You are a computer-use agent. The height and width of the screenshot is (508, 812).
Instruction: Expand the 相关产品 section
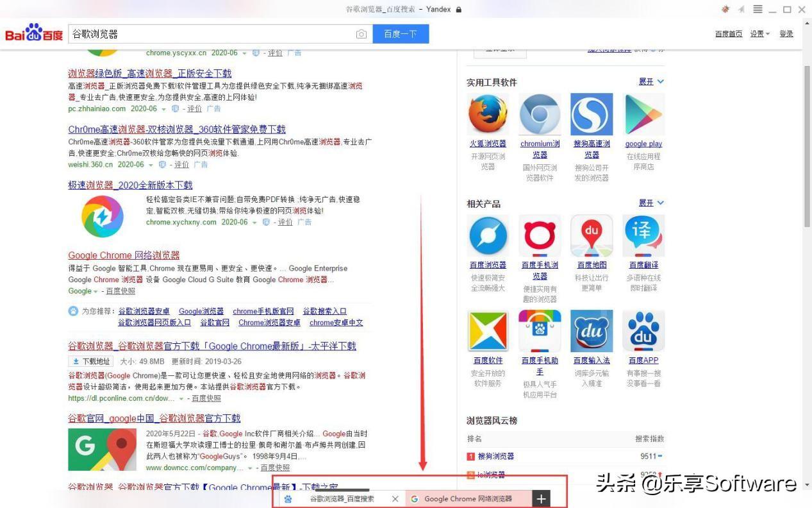point(651,203)
